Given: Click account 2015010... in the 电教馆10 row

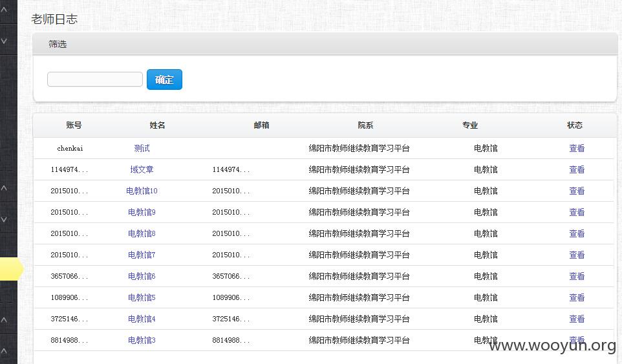Looking at the screenshot, I should (69, 191).
